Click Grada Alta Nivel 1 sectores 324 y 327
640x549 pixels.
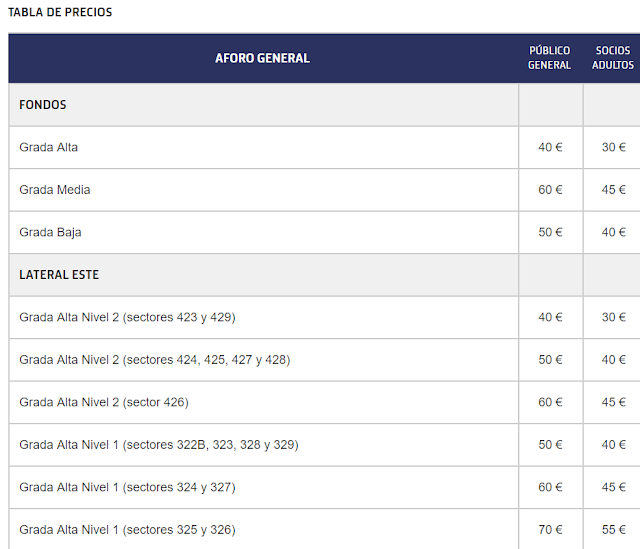[x=127, y=487]
